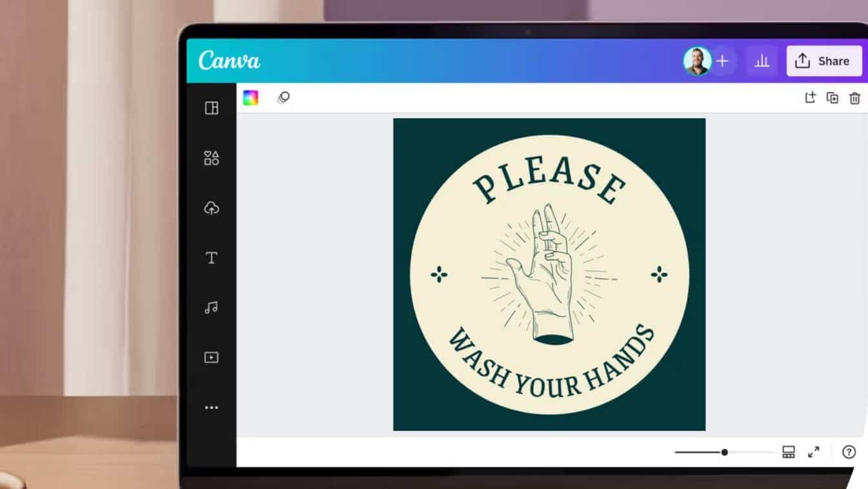The image size is (868, 489).
Task: Open the Videos panel in sidebar
Action: [x=211, y=357]
